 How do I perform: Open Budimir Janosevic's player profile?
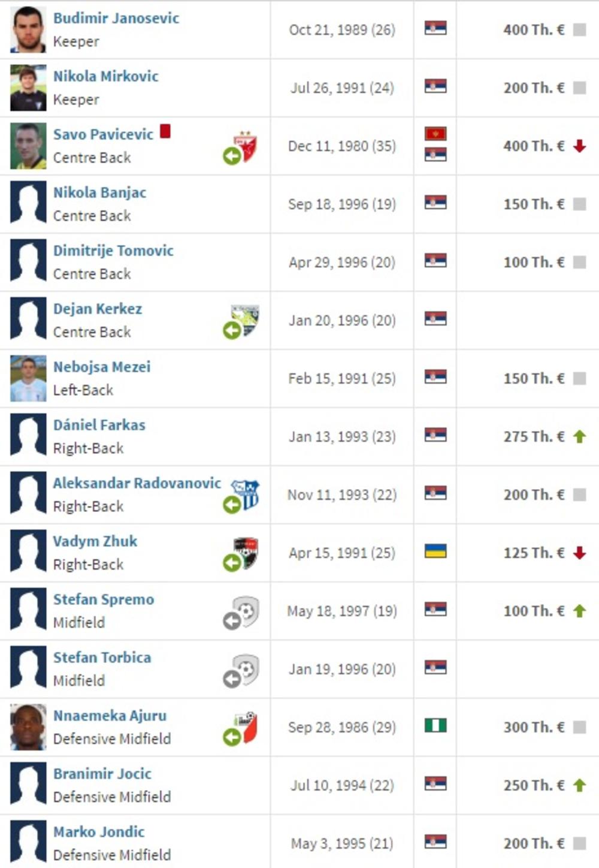tap(116, 18)
